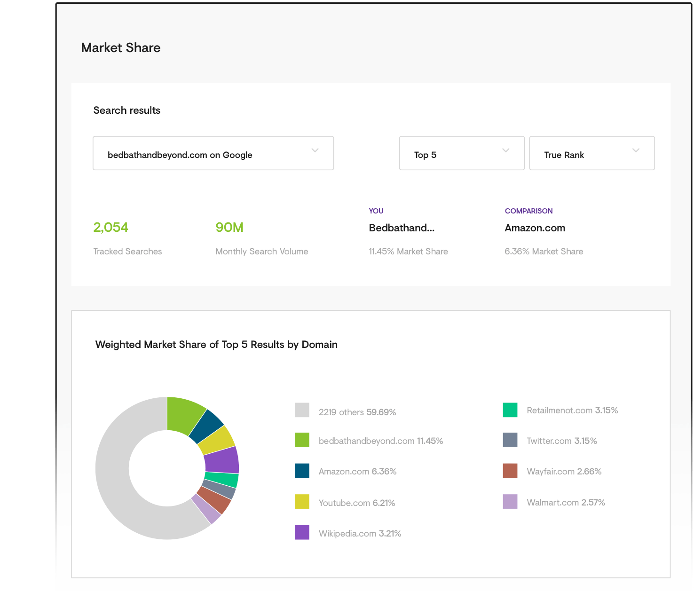Click the brown Wayfair.com legend swatch
The width and height of the screenshot is (694, 616).
click(510, 471)
